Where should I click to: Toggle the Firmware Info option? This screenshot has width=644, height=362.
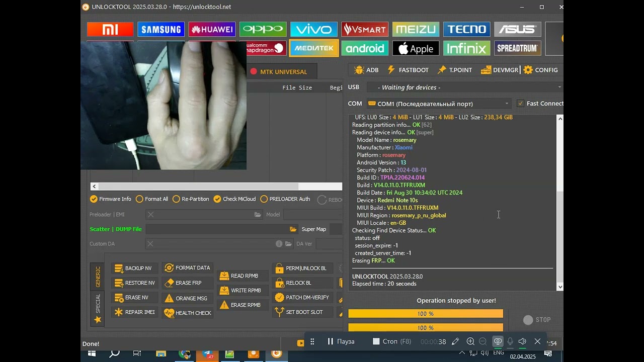tap(111, 199)
